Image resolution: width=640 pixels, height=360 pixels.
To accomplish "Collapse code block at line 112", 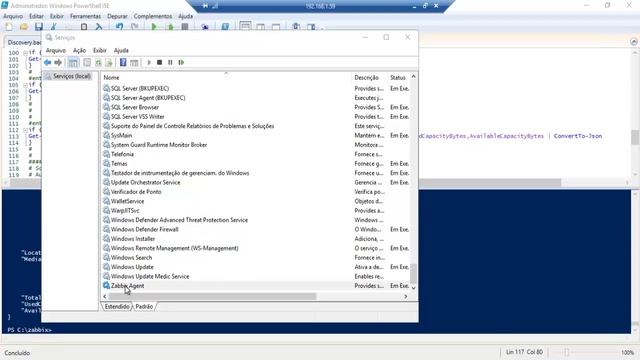I will 25,130.
